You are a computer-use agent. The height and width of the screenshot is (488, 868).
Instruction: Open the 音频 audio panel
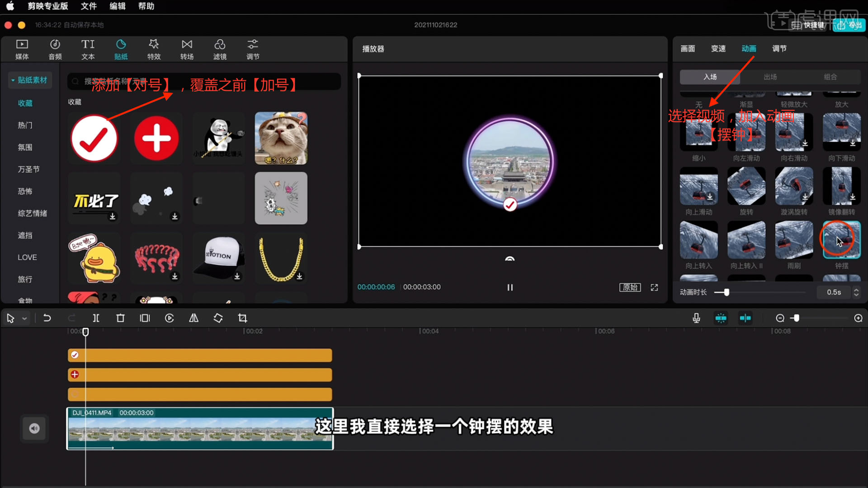[55, 49]
